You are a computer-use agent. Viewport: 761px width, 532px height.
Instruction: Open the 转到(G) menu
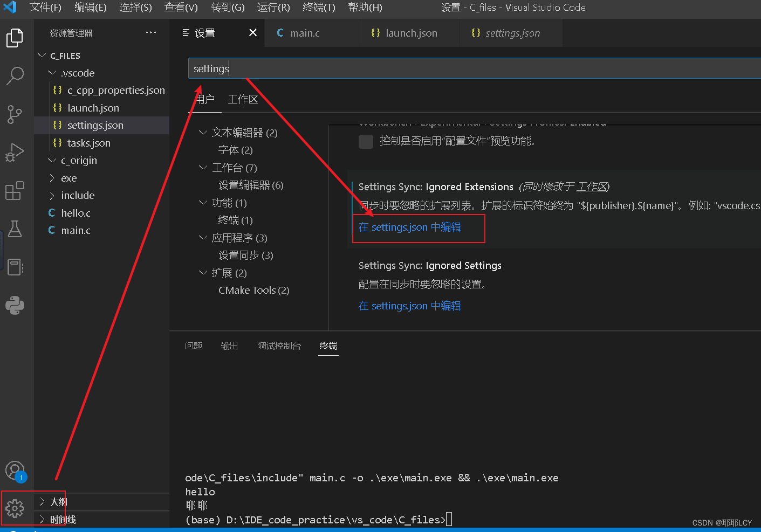click(228, 8)
